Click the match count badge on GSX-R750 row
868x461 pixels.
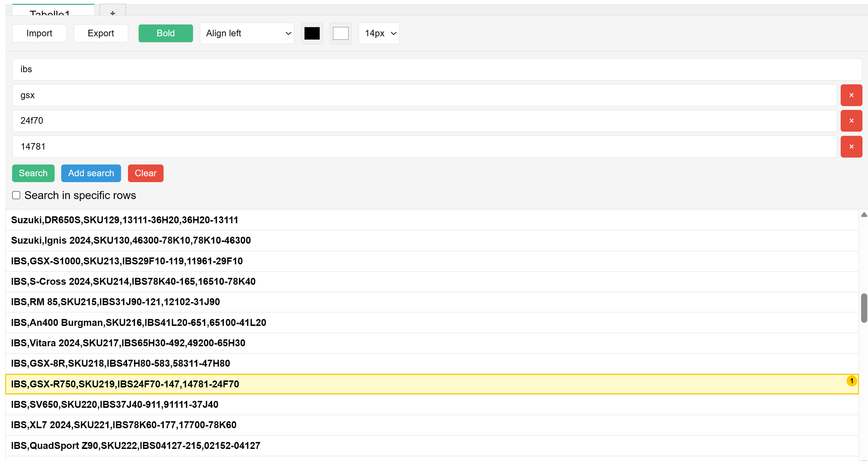(x=852, y=381)
